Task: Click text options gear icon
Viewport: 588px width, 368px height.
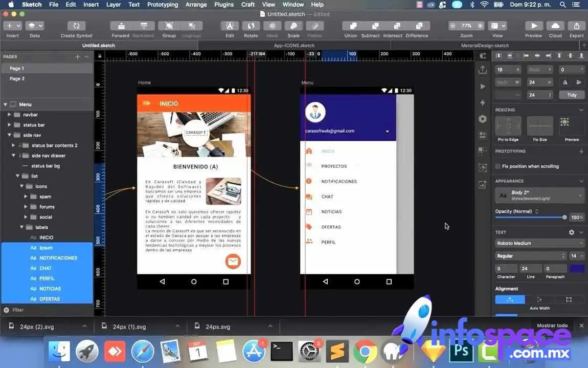Action: coord(572,232)
